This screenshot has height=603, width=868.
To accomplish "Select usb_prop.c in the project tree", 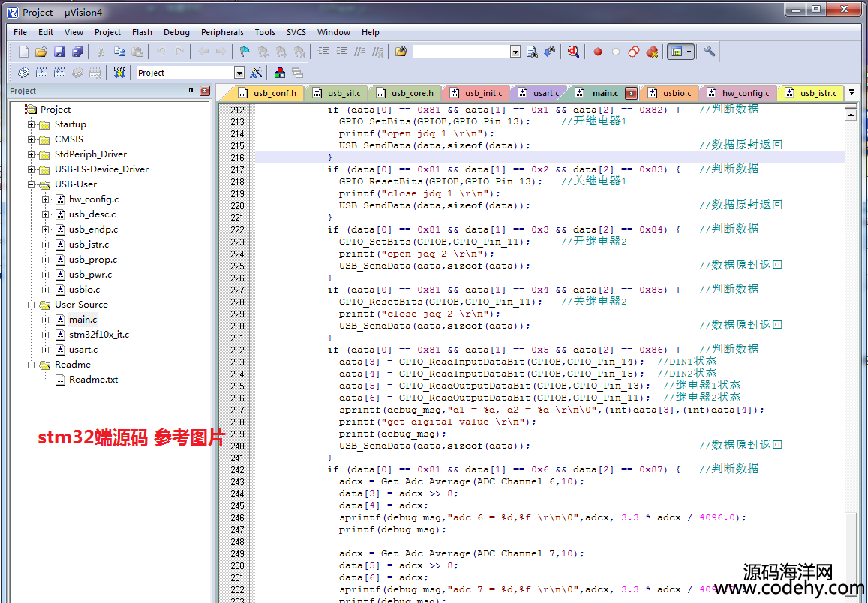I will click(x=93, y=259).
